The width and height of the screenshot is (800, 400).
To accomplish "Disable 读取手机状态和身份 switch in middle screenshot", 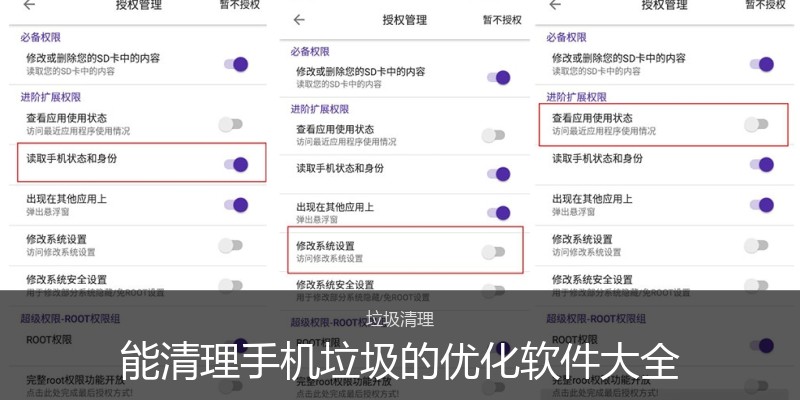I will click(x=498, y=174).
